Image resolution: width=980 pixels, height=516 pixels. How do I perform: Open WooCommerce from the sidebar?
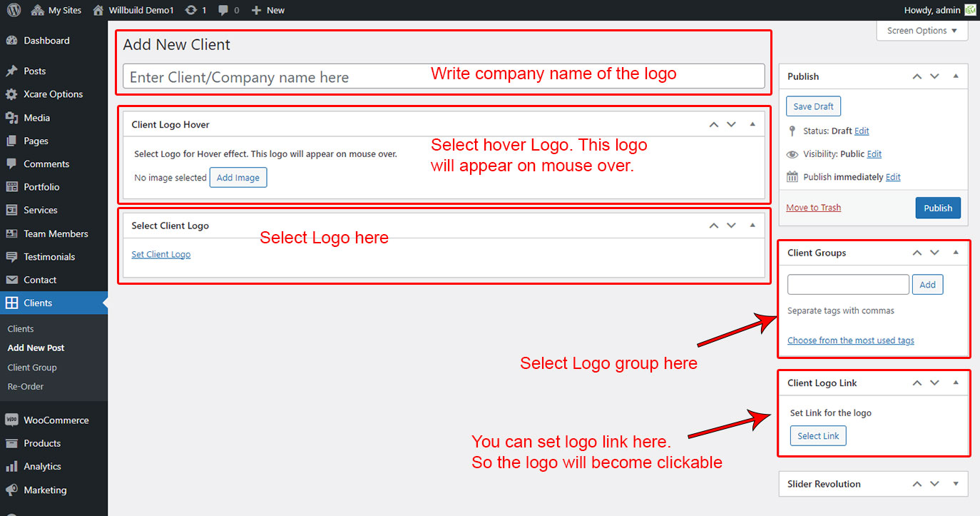coord(56,420)
